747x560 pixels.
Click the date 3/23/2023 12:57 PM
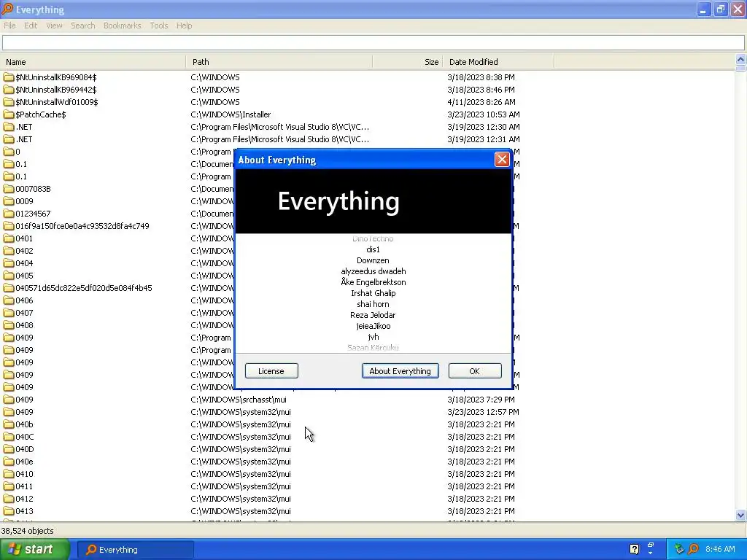483,411
